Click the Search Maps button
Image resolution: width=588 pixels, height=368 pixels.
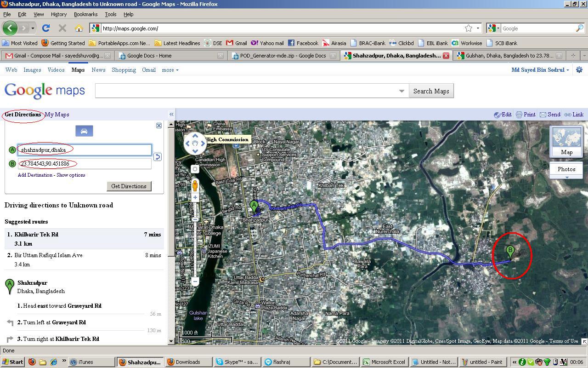[x=431, y=91]
